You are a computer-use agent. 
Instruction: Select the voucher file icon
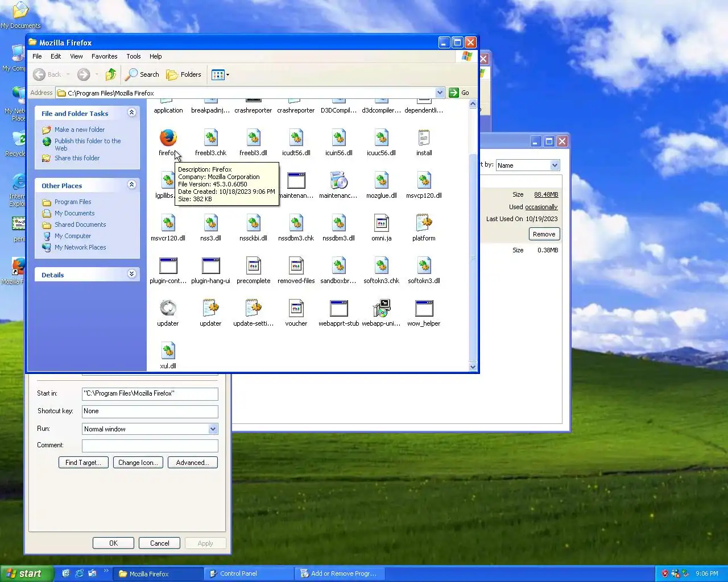(296, 309)
